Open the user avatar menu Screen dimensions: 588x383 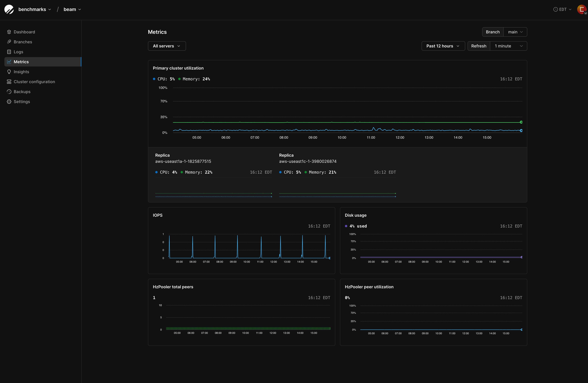pos(582,9)
